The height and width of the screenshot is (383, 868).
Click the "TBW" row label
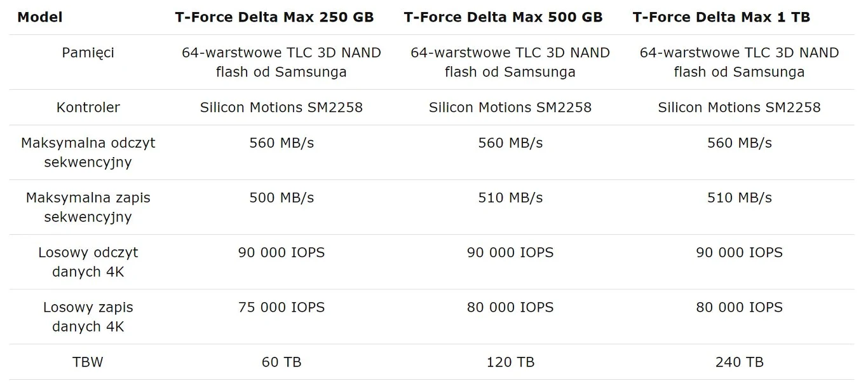[x=88, y=362]
